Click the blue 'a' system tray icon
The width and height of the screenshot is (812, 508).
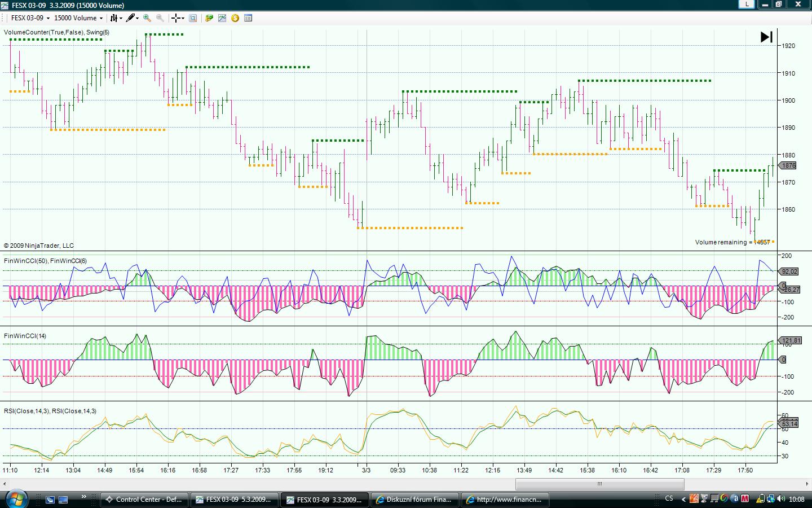click(x=735, y=498)
